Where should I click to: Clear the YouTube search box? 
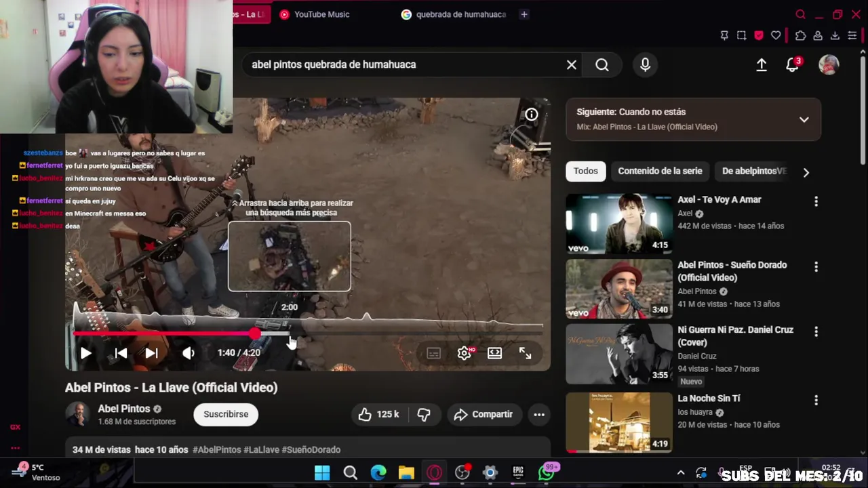(x=572, y=65)
